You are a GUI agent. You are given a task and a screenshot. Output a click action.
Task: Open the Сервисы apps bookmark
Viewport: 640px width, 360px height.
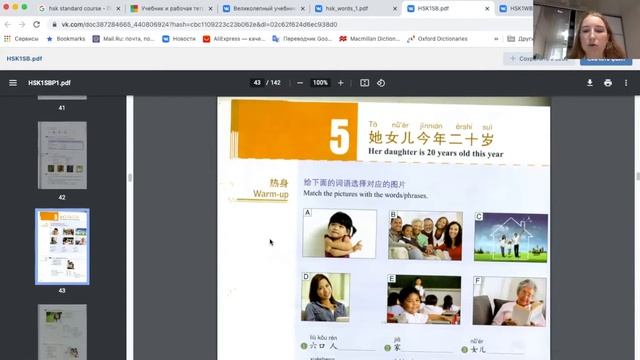pyautogui.click(x=21, y=39)
